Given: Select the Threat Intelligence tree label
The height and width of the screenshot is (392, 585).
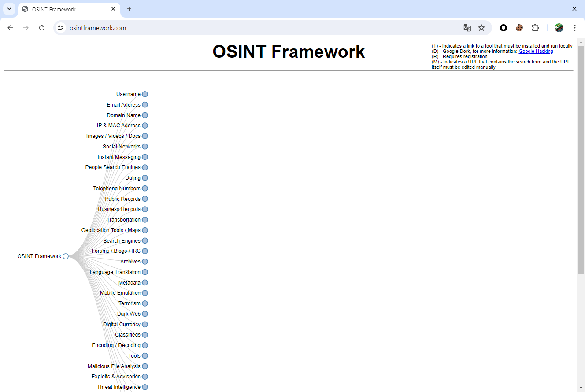Looking at the screenshot, I should coord(119,387).
